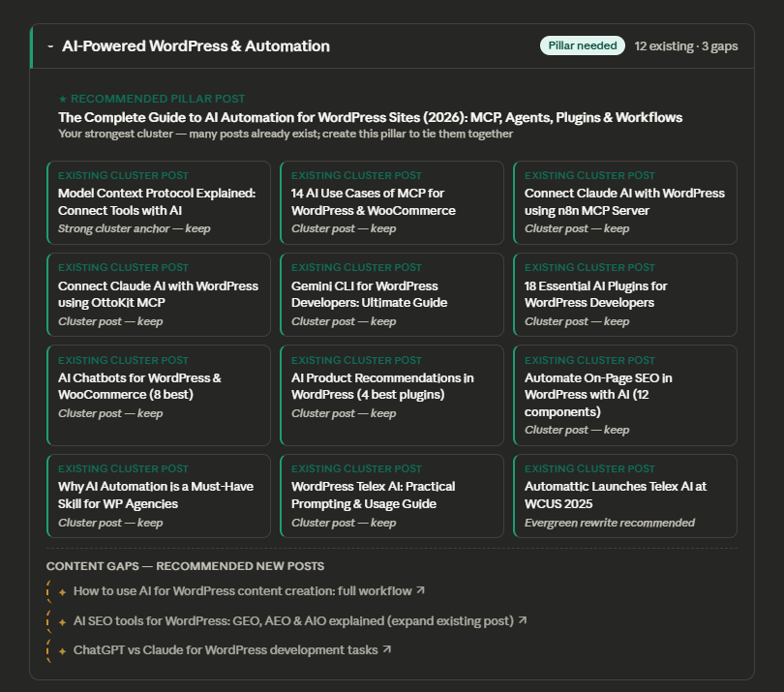Click the sparkle icon before the content creation gap

[60, 589]
